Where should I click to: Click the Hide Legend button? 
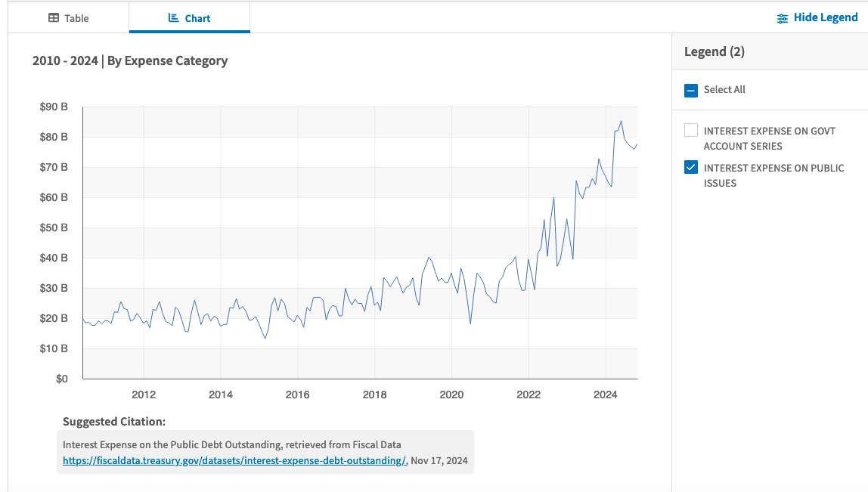pyautogui.click(x=817, y=17)
